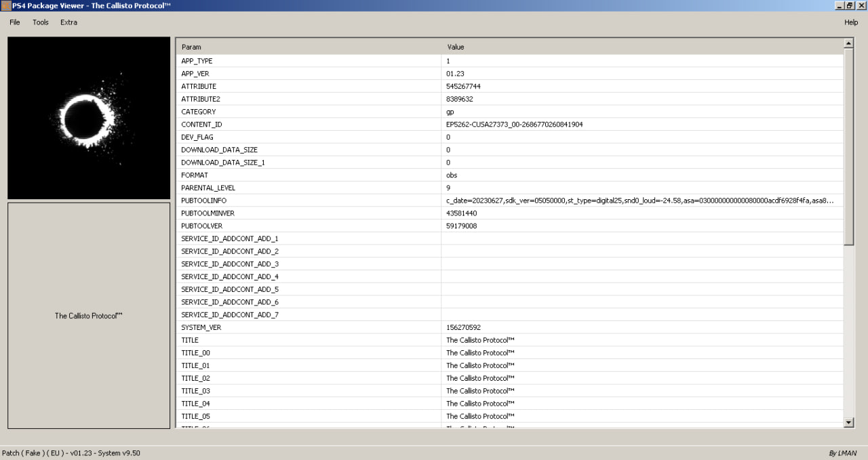Click the APP_VER value 01.23
The image size is (868, 460).
coord(455,74)
